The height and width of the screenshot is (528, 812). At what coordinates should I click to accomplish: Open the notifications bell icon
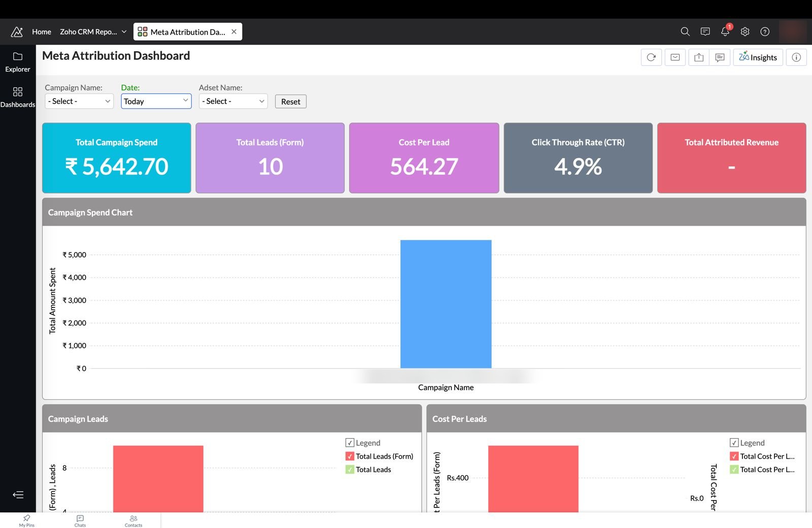(x=725, y=31)
